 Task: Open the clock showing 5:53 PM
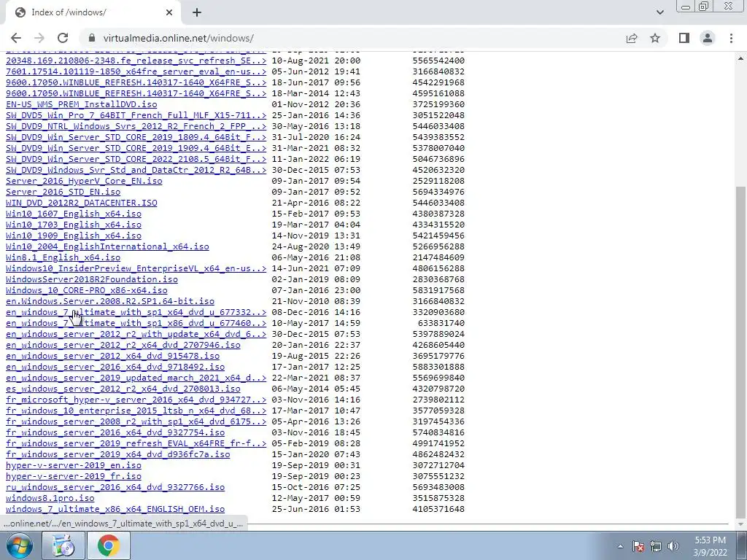(710, 546)
